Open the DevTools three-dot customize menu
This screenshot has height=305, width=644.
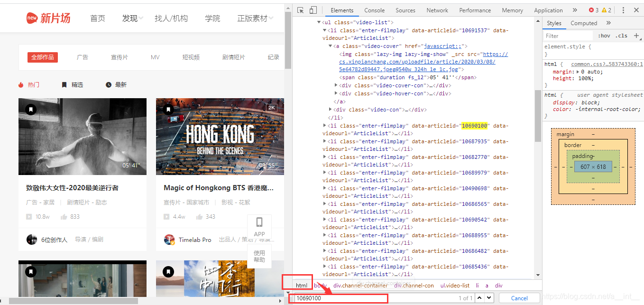623,10
